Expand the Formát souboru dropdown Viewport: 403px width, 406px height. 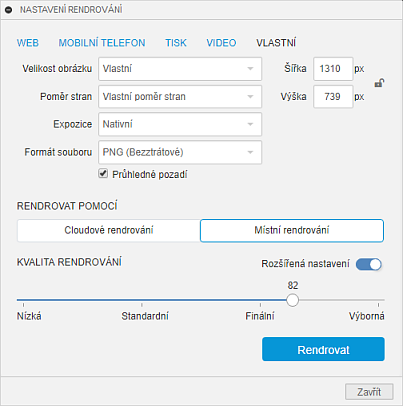coord(180,152)
